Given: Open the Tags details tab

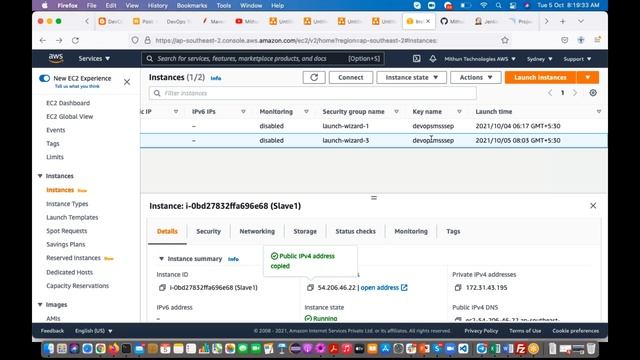Looking at the screenshot, I should point(453,231).
